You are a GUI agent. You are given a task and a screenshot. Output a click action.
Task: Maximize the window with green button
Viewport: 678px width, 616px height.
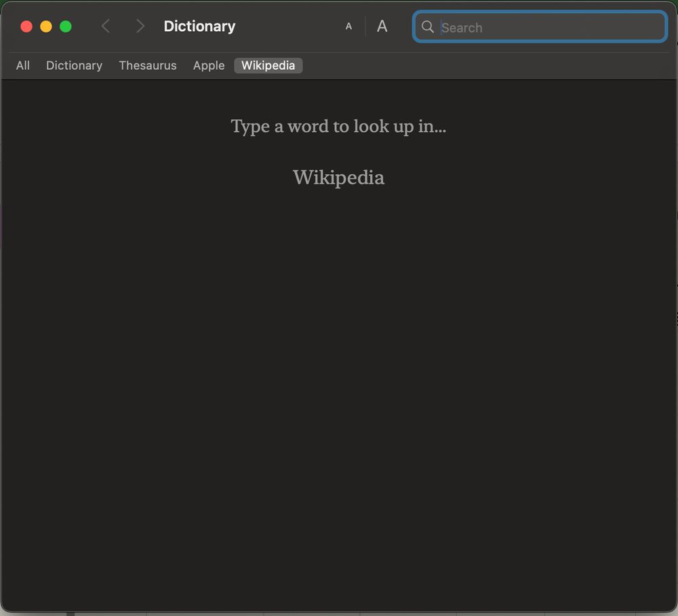coord(66,27)
